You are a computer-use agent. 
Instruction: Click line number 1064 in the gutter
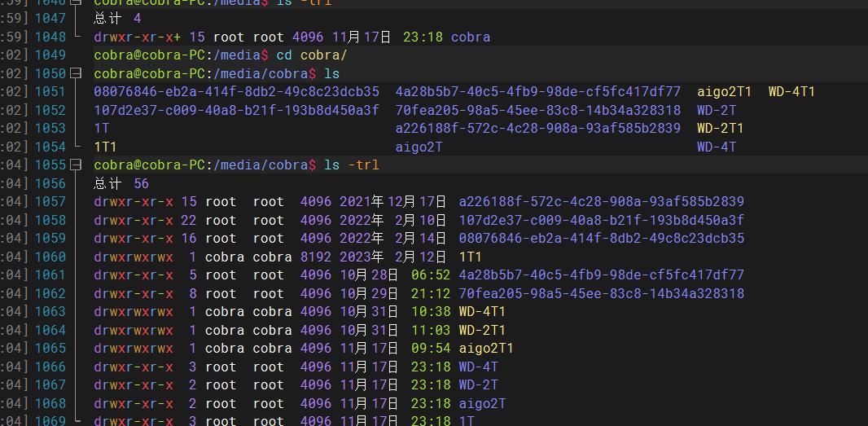[50, 330]
